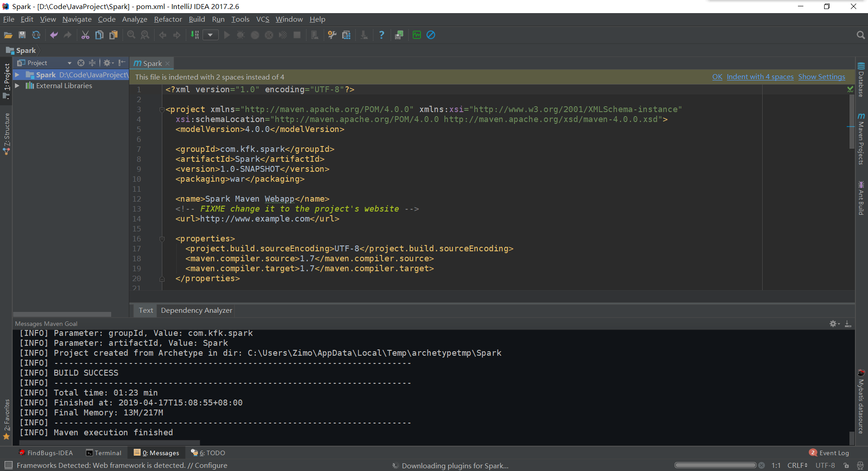The width and height of the screenshot is (868, 471).
Task: Expand the External Libraries tree node
Action: pyautogui.click(x=17, y=85)
